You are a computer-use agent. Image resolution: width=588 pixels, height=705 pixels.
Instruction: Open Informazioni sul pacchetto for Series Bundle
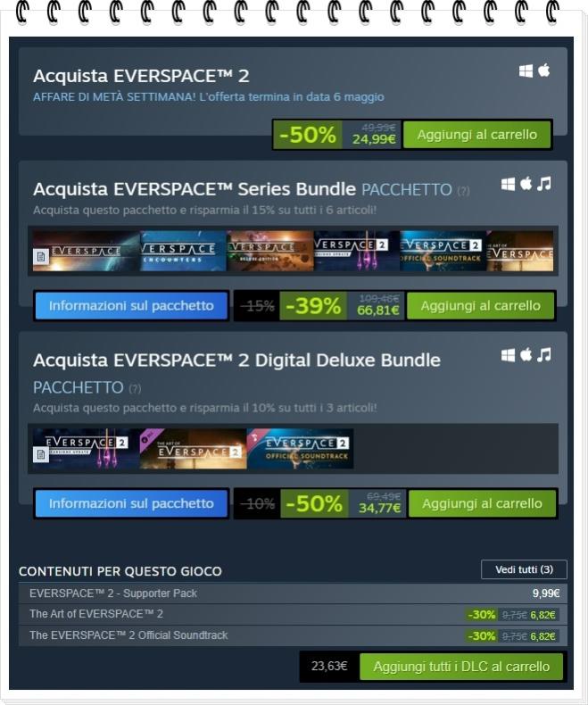click(x=131, y=306)
